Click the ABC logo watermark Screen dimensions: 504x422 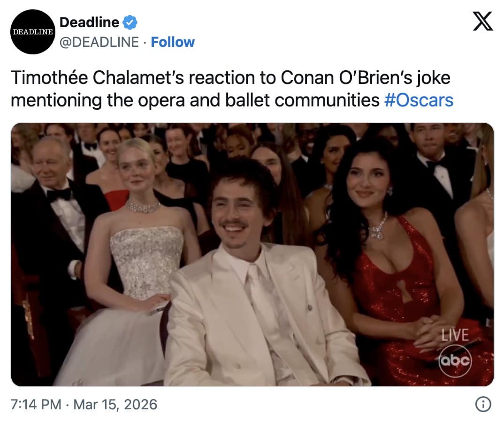pos(455,360)
